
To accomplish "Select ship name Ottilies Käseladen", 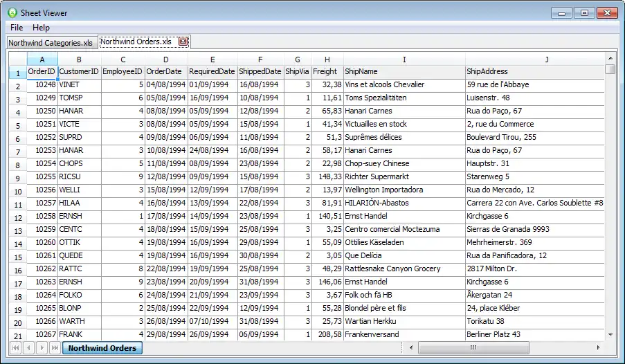I will [405, 242].
